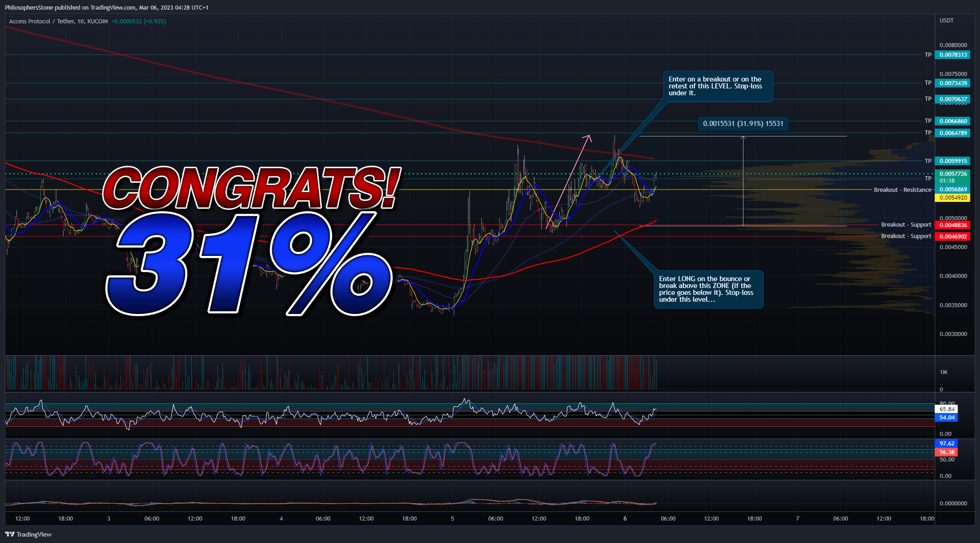The width and height of the screenshot is (980, 543).
Task: Click the 0.0040000 price axis tick
Action: (x=953, y=276)
